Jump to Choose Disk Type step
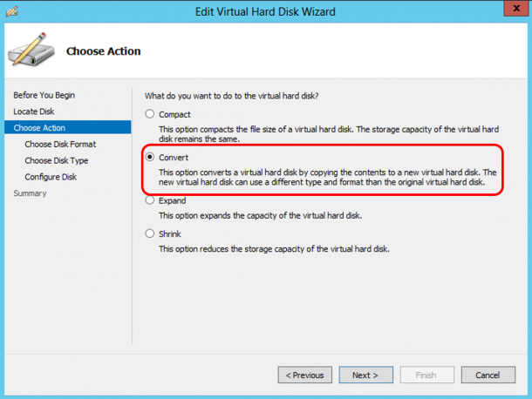 [x=57, y=160]
